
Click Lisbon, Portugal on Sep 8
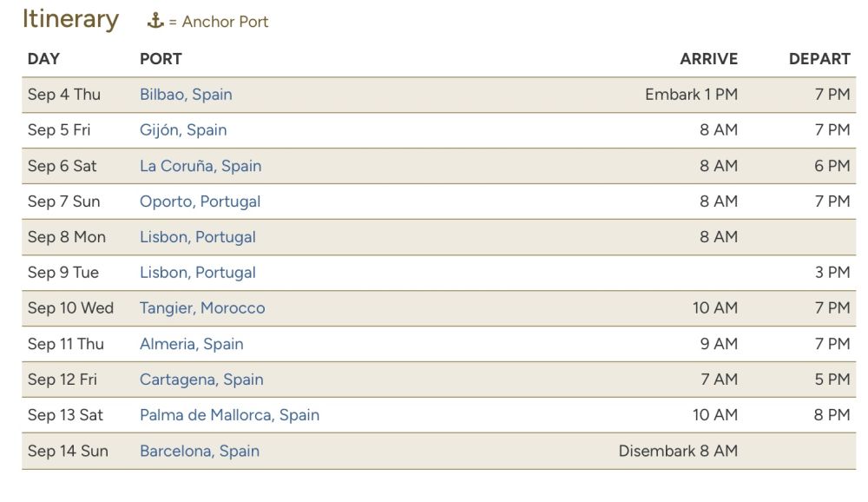coord(198,237)
